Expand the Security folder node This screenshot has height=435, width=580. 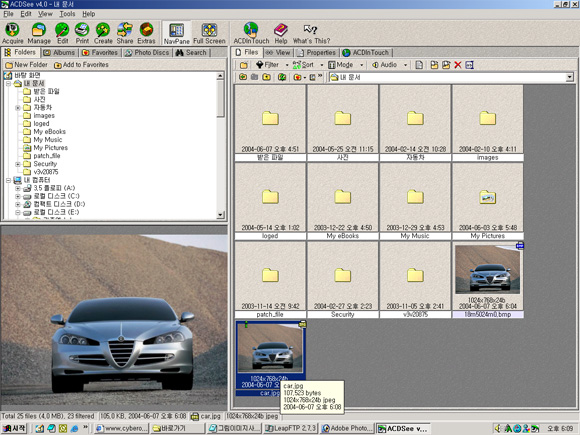[18, 164]
